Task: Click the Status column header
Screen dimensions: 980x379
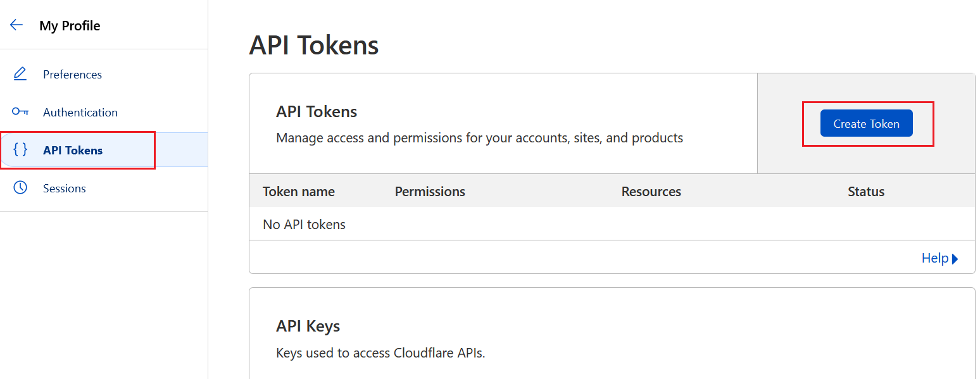Action: tap(865, 192)
